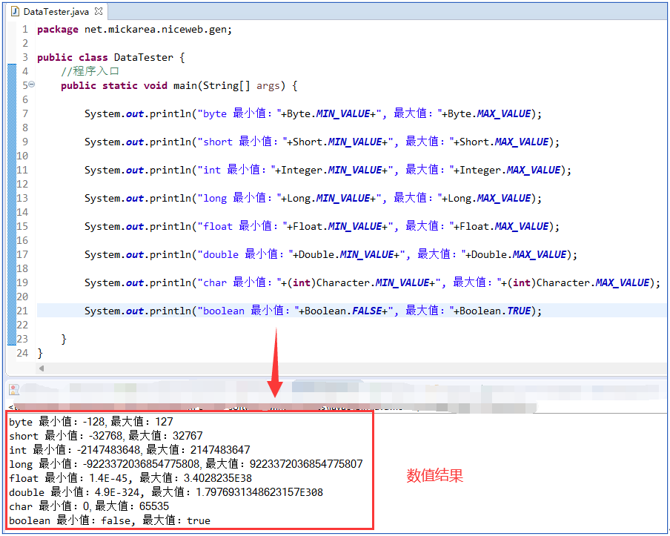Screen dimensions: 670x536
Task: Click console output line with 3.4028235E38
Action: coord(130,478)
